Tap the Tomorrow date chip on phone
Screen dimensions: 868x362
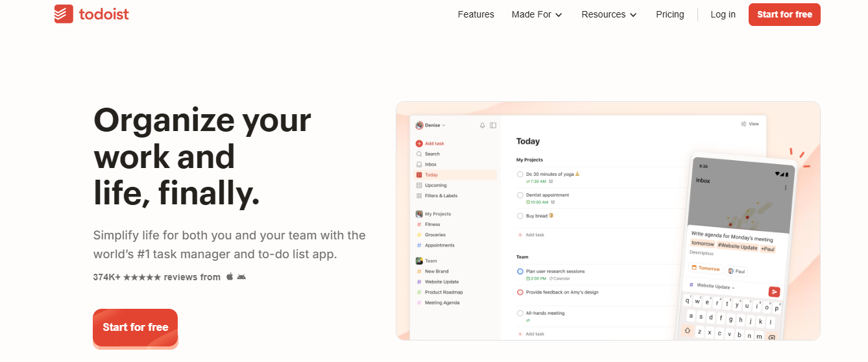[706, 269]
